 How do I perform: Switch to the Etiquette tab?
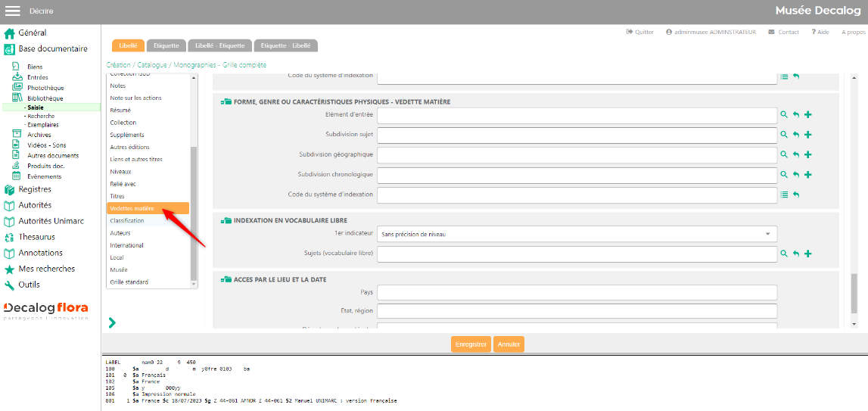click(x=165, y=45)
